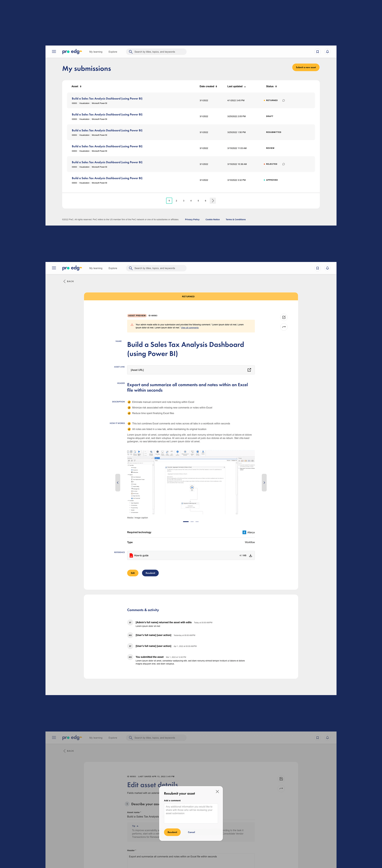Click the yellow Edit button under the How-to guide
The image size is (382, 868).
(x=132, y=573)
